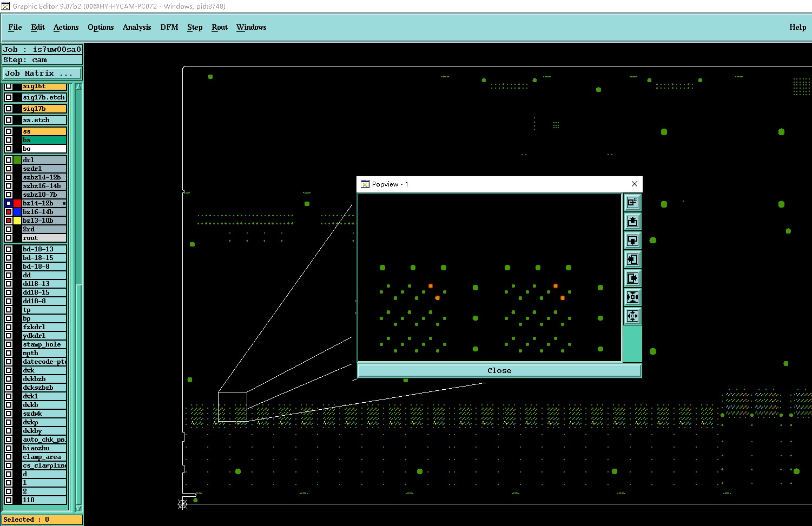Zoom out popview with outward arrows icon
Screen dimensions: 812x526
click(632, 316)
